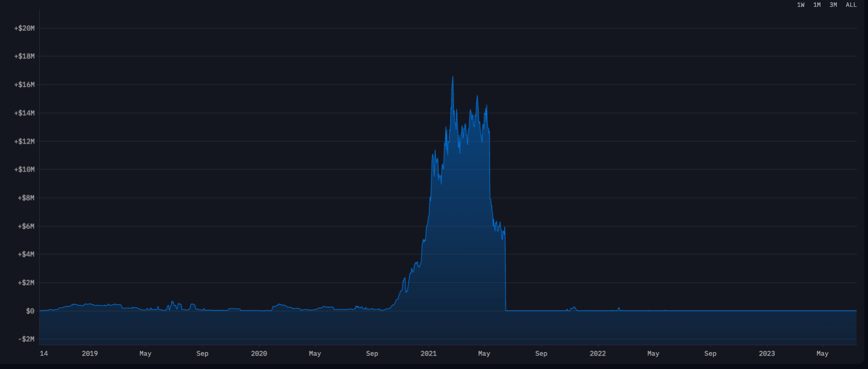Screen dimensions: 868x369
Task: Click the +$12M axis label
Action: [24, 141]
